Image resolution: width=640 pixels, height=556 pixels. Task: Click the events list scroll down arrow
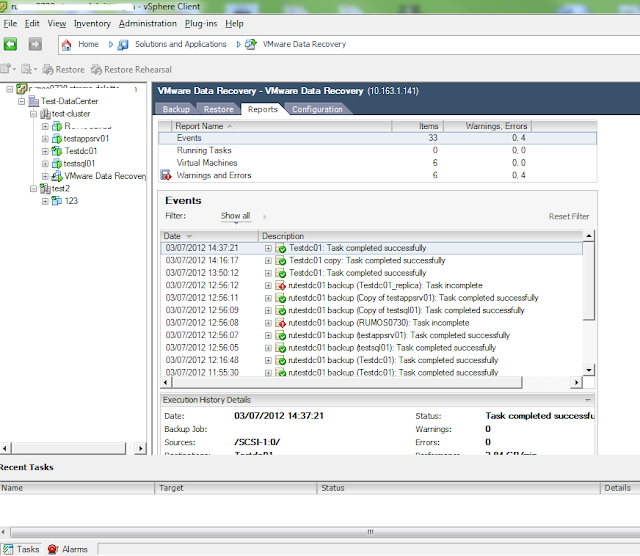[589, 370]
